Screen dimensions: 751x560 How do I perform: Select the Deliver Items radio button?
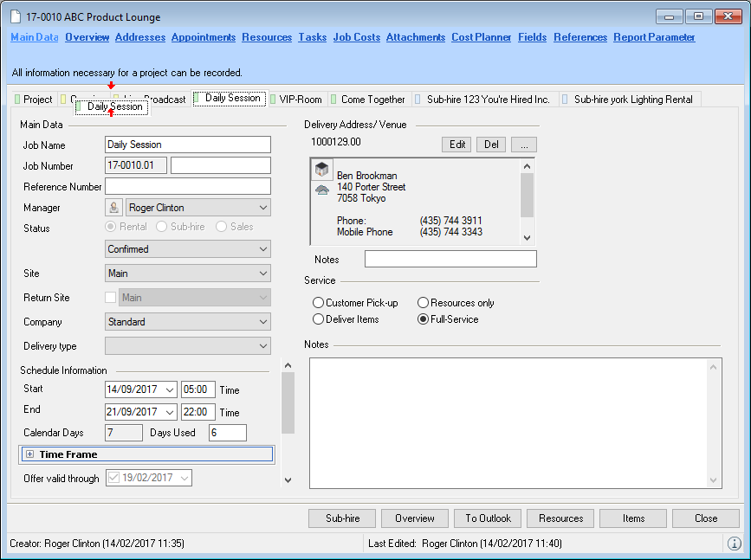(x=318, y=319)
